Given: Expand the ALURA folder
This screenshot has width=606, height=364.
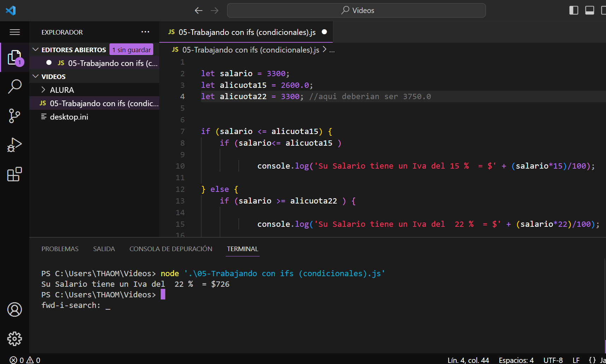Looking at the screenshot, I should point(43,90).
